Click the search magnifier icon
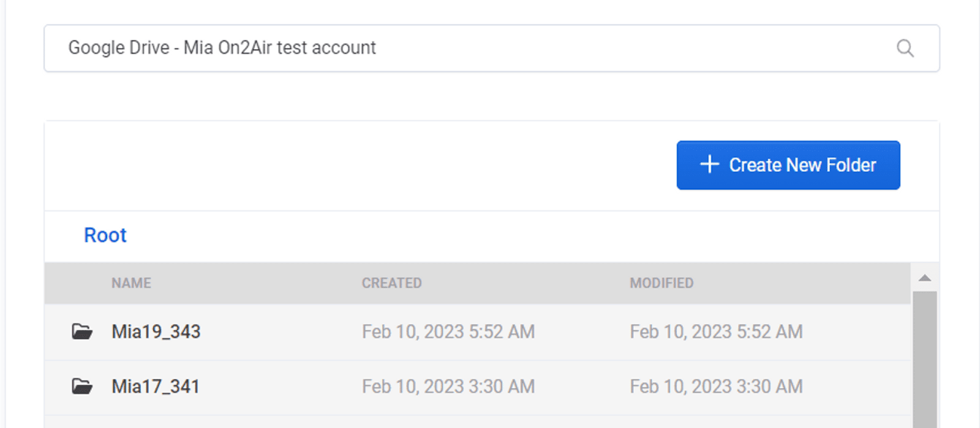Image resolution: width=980 pixels, height=428 pixels. tap(905, 48)
